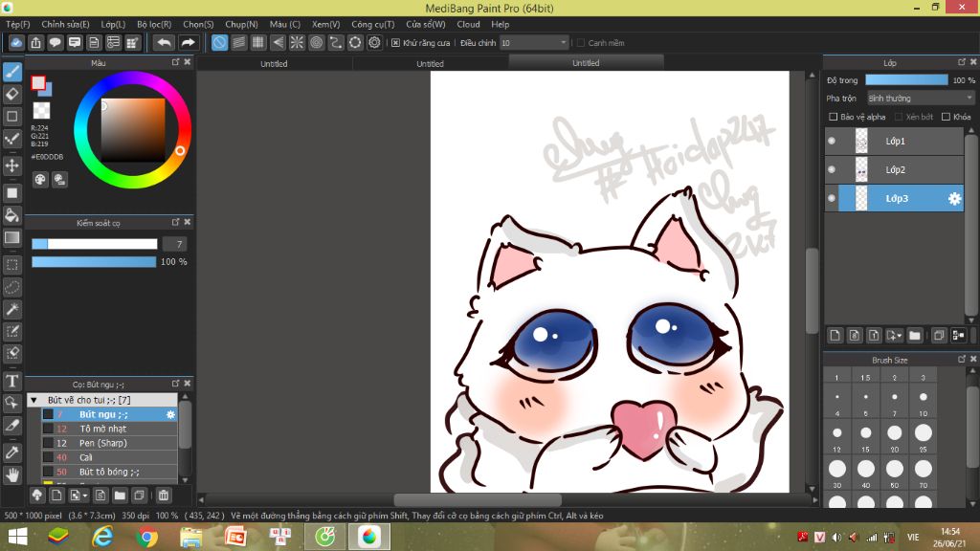Open Internet Explorer from taskbar

click(x=102, y=537)
